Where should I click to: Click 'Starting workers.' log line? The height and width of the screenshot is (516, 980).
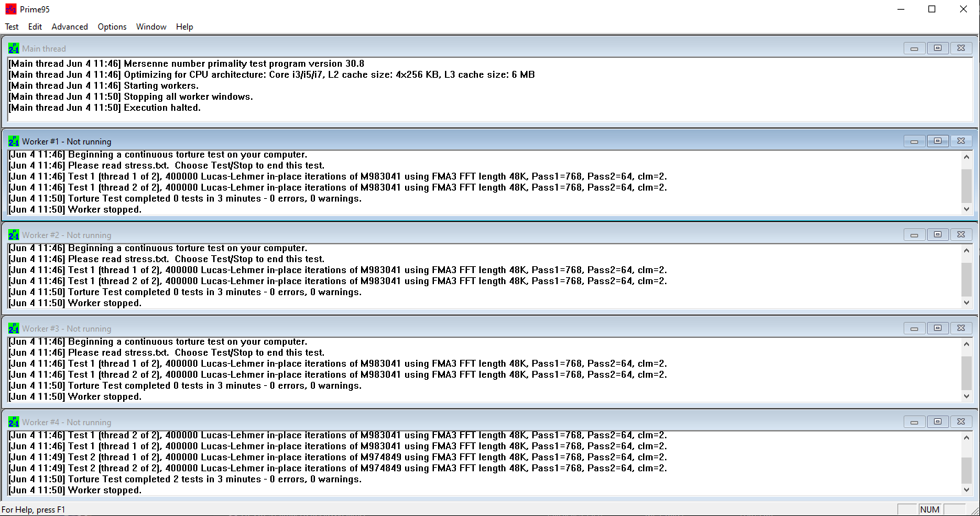click(x=103, y=85)
